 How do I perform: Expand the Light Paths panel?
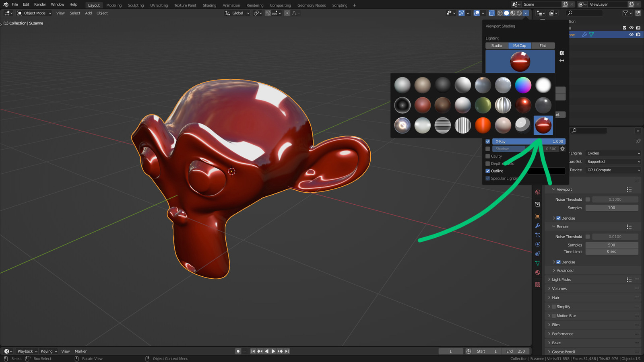pos(561,280)
